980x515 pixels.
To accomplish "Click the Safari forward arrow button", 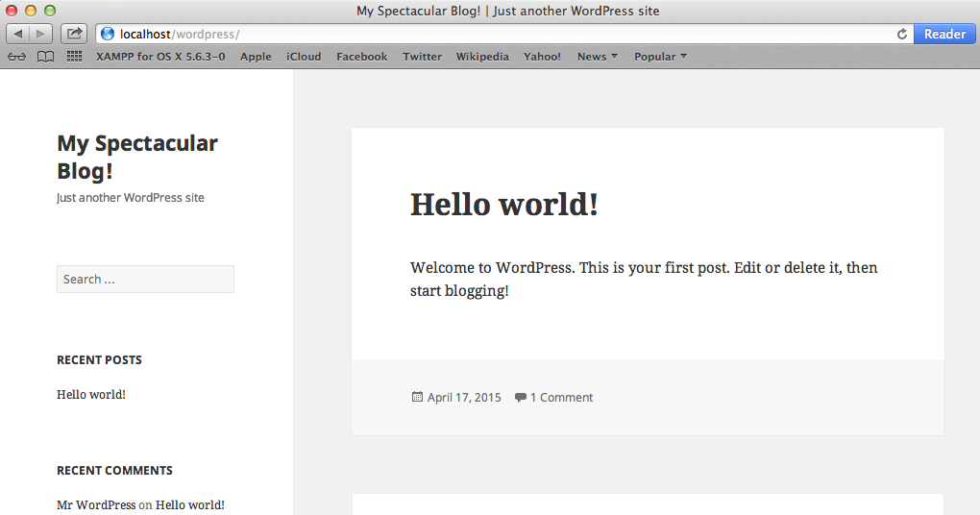I will coord(41,34).
